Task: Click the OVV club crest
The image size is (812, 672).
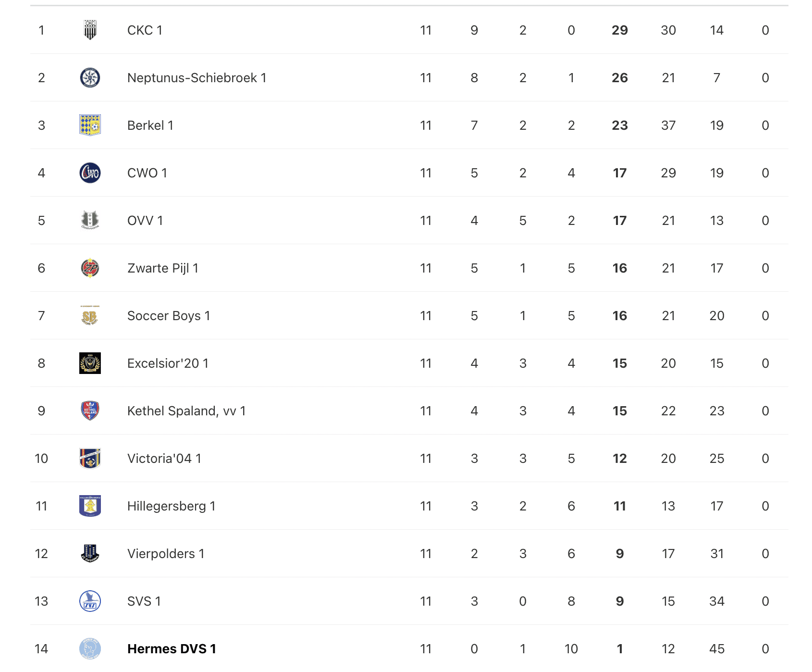Action: tap(90, 221)
